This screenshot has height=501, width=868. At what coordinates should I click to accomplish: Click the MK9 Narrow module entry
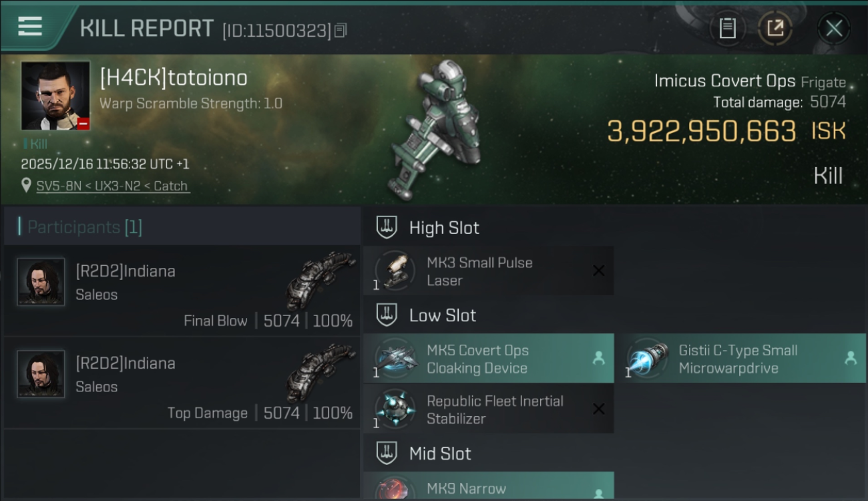click(x=488, y=486)
